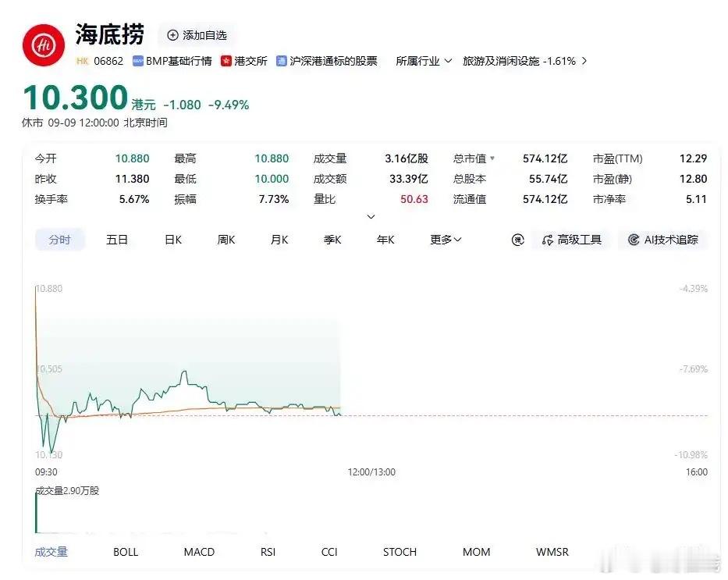This screenshot has height=580, width=728.
Task: Add stock to watchlist with 添加自选
Action: 197,35
